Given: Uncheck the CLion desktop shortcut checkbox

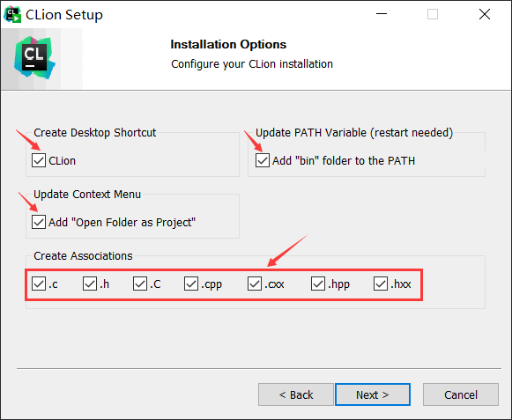Looking at the screenshot, I should tap(39, 160).
